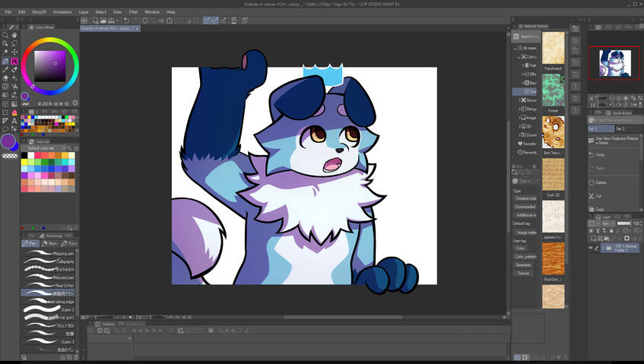Click the New canvas icon in command bar

tap(95, 21)
